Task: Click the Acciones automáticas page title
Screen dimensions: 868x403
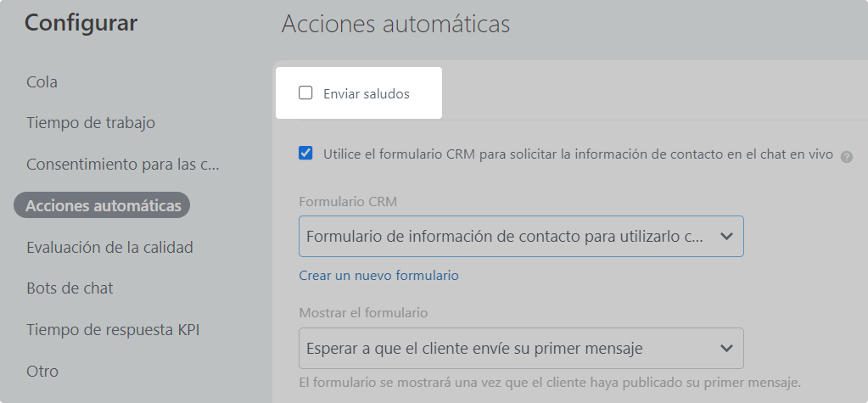Action: tap(395, 24)
